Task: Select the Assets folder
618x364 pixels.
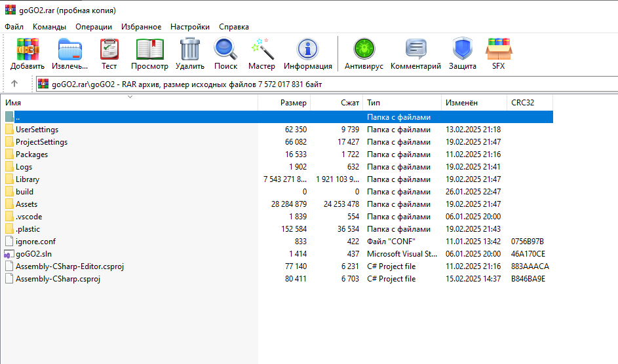Action: 26,204
